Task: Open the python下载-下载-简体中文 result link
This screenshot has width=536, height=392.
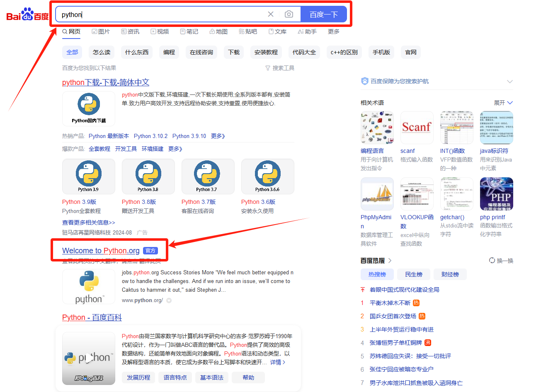Action: click(x=106, y=82)
